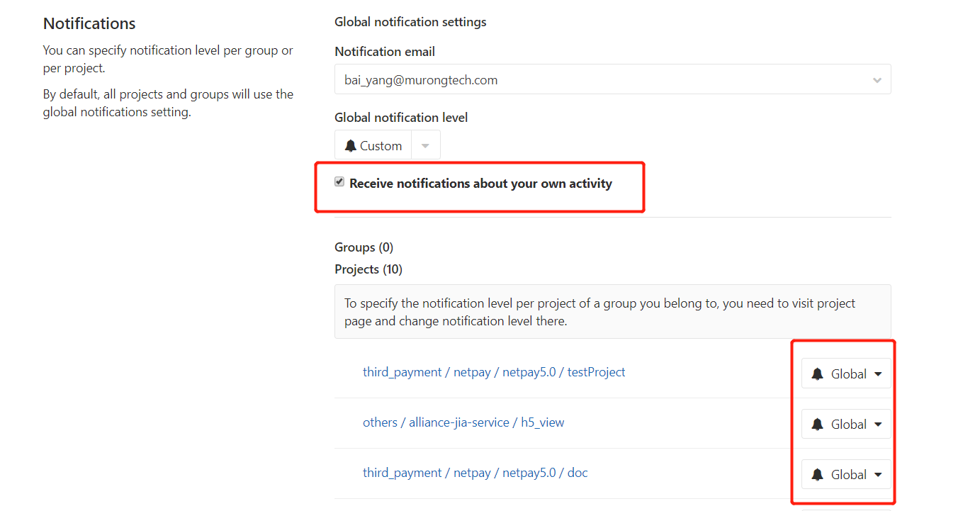
Task: Click bell icon in testProject row
Action: click(x=818, y=374)
